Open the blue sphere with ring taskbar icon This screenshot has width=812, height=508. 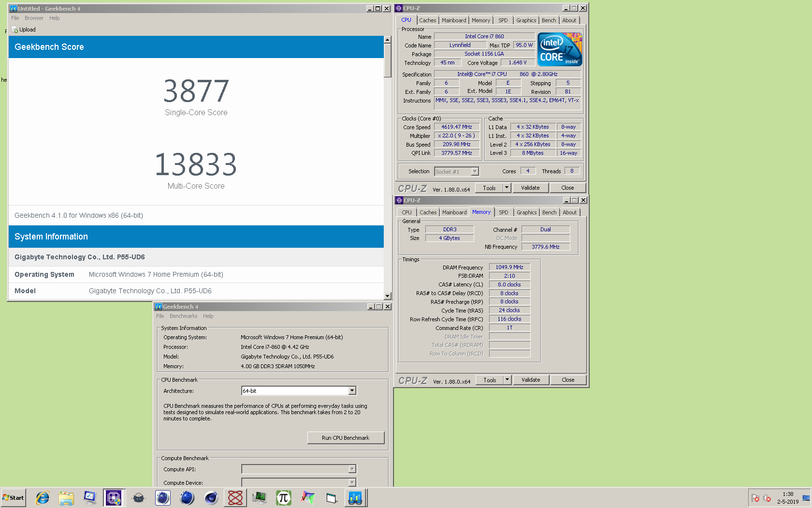tap(187, 497)
